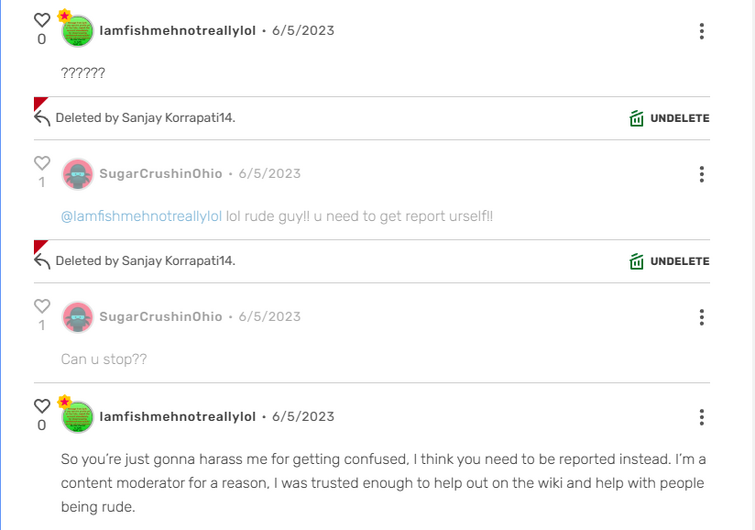Like the 'lol rude guy' deleted comment
This screenshot has width=755, height=530.
click(42, 163)
